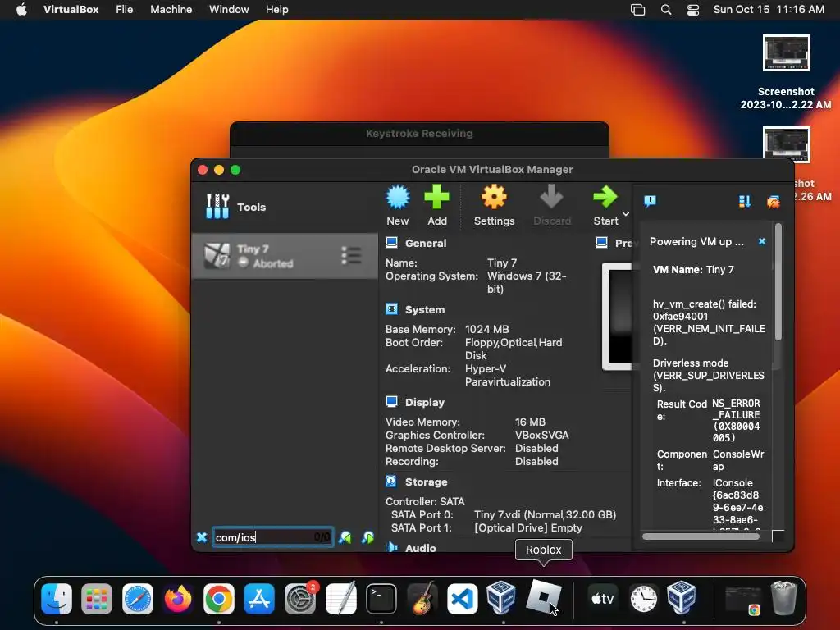Launch Roblox from the Dock
Image resolution: width=840 pixels, height=630 pixels.
coord(544,596)
